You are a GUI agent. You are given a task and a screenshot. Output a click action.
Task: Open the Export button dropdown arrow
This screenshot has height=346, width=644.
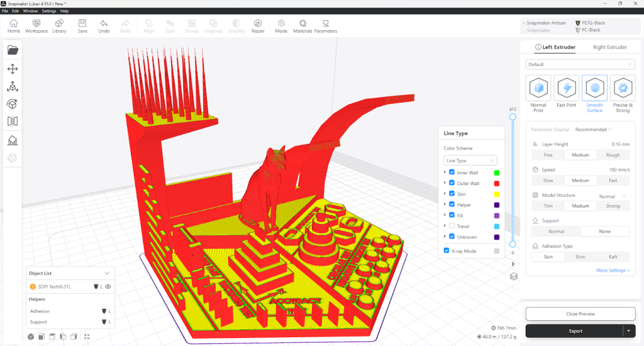tap(629, 331)
